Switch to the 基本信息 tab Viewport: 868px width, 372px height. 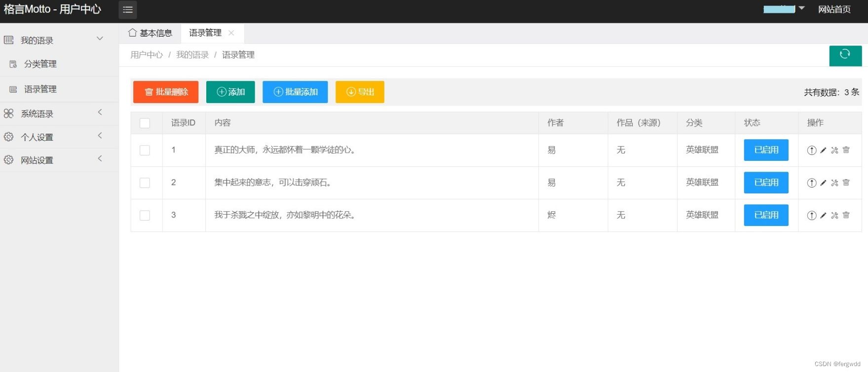point(151,33)
